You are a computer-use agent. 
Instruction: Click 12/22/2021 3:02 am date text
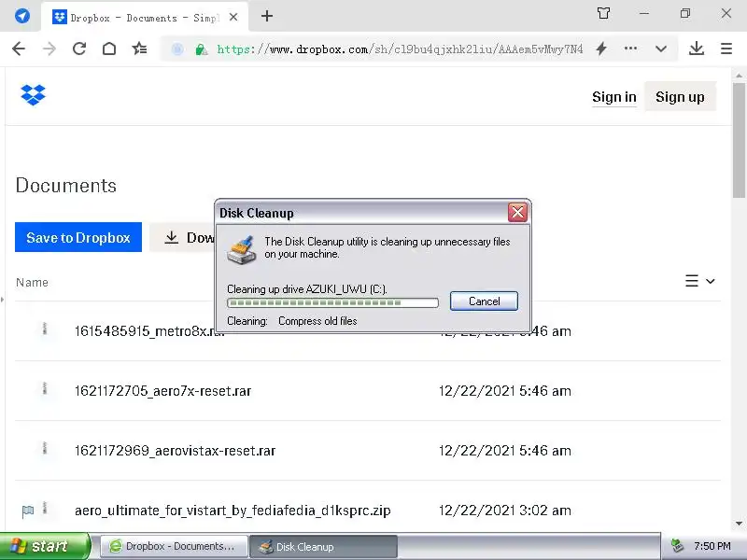(x=504, y=511)
